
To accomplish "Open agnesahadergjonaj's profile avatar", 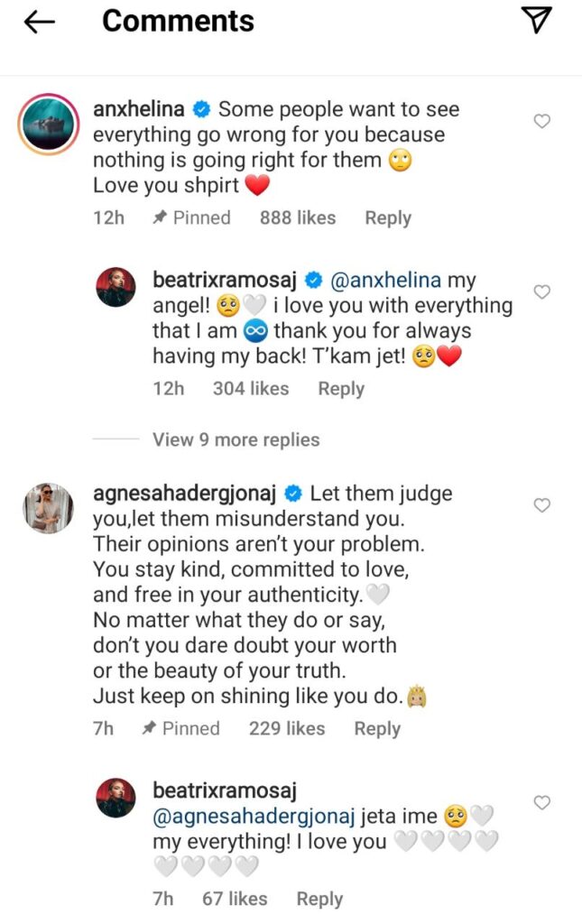I will (x=47, y=507).
